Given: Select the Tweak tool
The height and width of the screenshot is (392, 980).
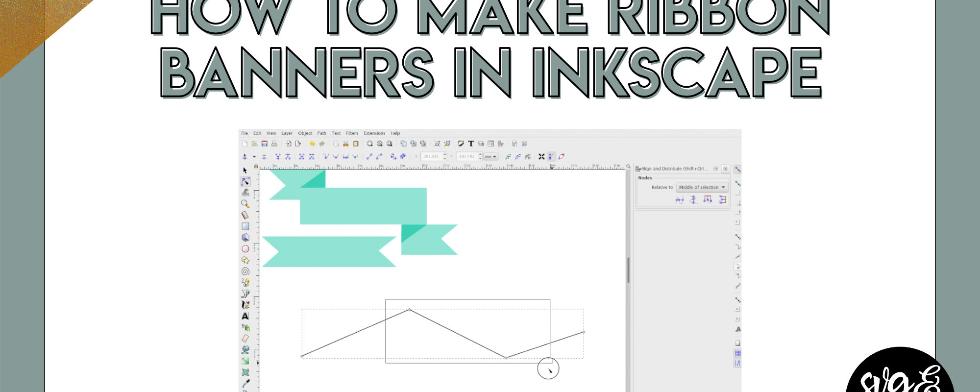Looking at the screenshot, I should pyautogui.click(x=245, y=193).
